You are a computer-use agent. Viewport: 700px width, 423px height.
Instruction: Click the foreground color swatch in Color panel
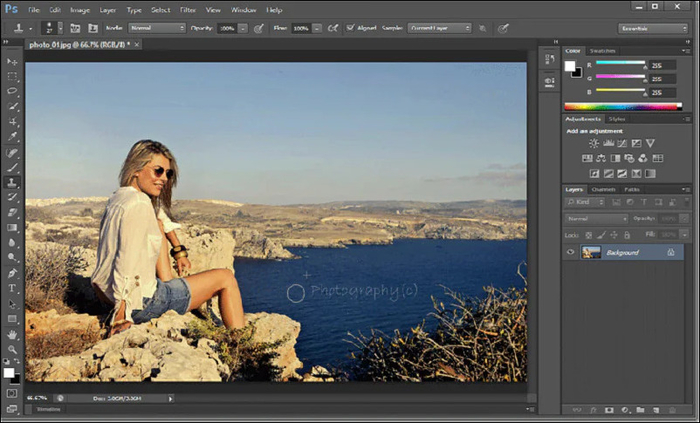point(570,66)
